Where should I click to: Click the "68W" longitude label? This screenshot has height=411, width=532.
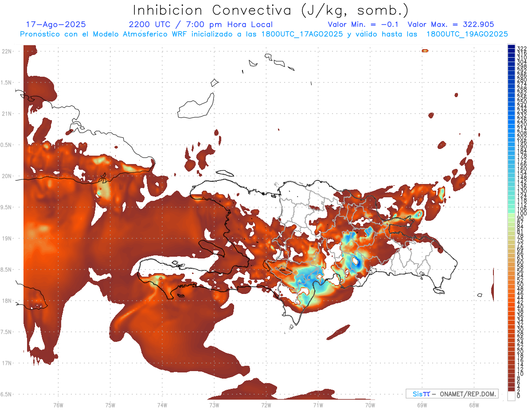[x=473, y=405]
